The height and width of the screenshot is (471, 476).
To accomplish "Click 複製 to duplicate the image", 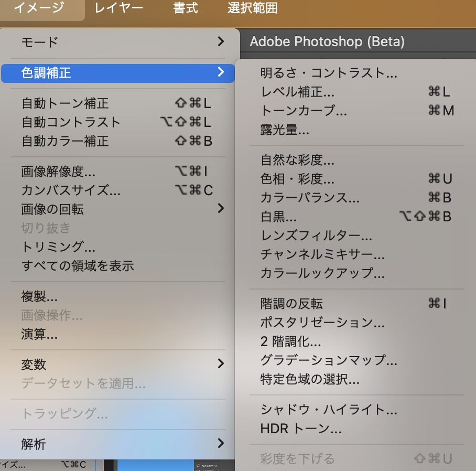I will tap(39, 297).
